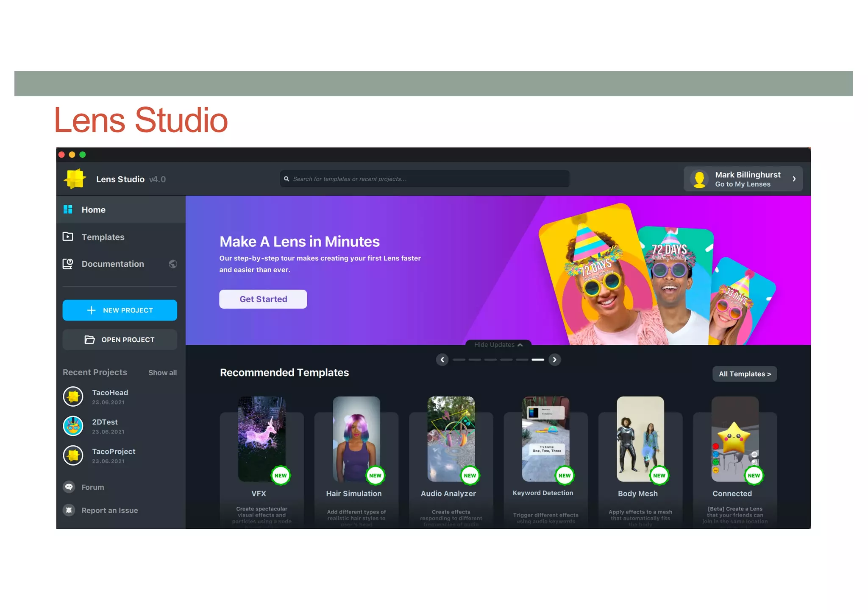Open the Hair Simulation template thumbnail
The width and height of the screenshot is (868, 614).
[356, 439]
